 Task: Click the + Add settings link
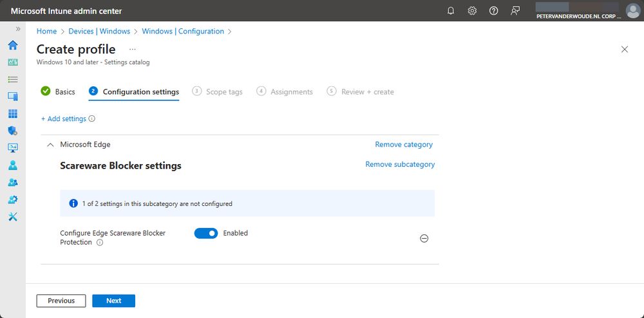pos(64,118)
